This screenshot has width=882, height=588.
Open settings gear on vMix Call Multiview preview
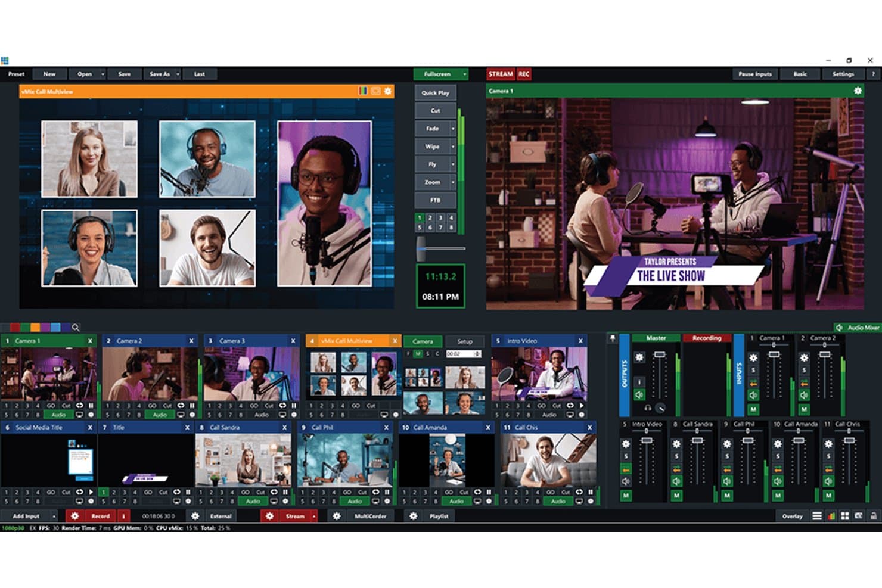click(388, 91)
